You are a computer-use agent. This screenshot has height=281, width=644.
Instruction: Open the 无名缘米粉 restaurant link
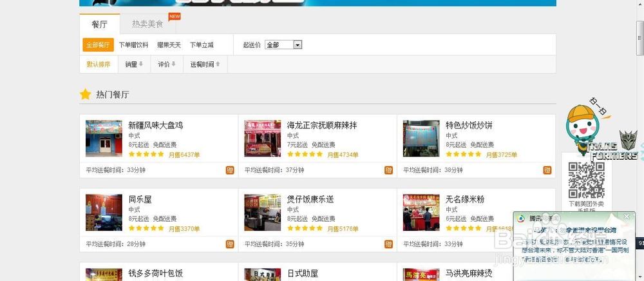tap(465, 199)
